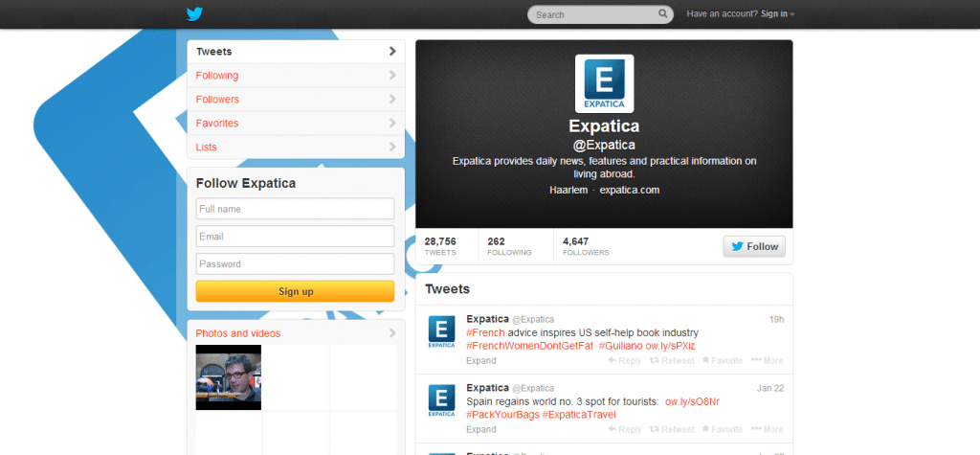Reply to the Spain tourists tweet
The image size is (980, 455).
[x=624, y=429]
